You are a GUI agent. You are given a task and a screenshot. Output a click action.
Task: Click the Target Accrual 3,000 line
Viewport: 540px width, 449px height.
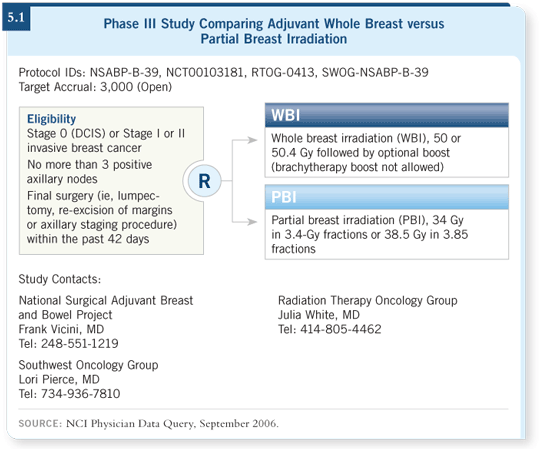(95, 87)
